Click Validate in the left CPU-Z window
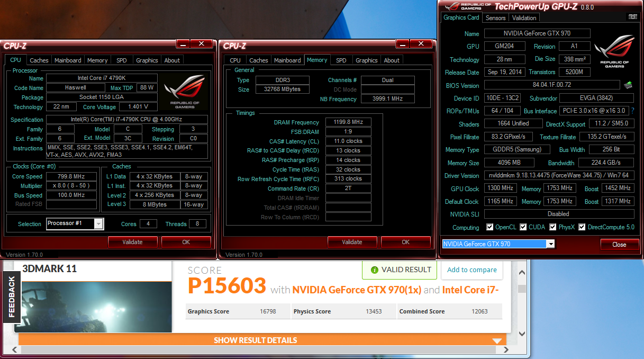Viewport: 644px width, 359px height. point(132,242)
